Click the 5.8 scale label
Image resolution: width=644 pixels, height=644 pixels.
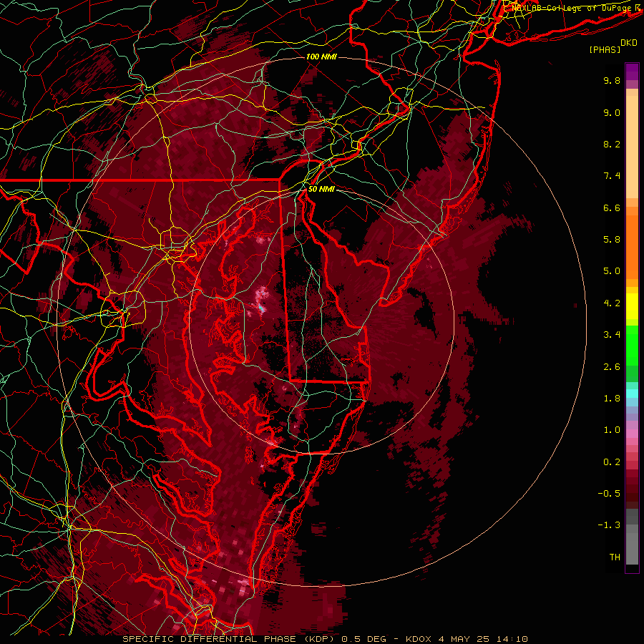612,240
